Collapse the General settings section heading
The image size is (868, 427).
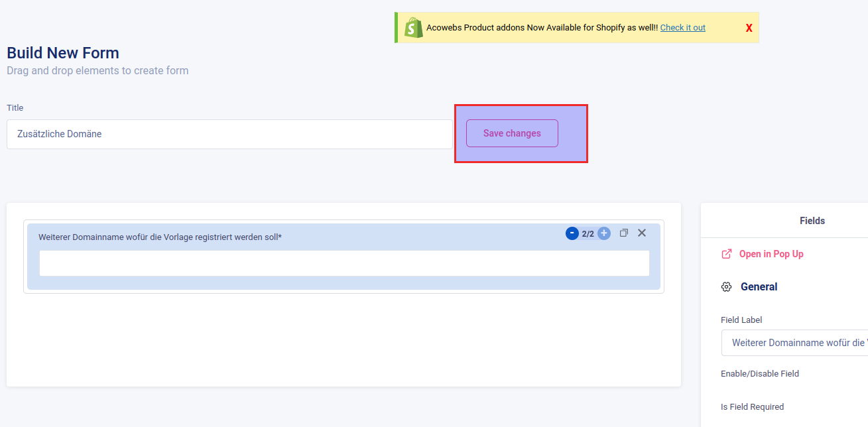(x=759, y=287)
